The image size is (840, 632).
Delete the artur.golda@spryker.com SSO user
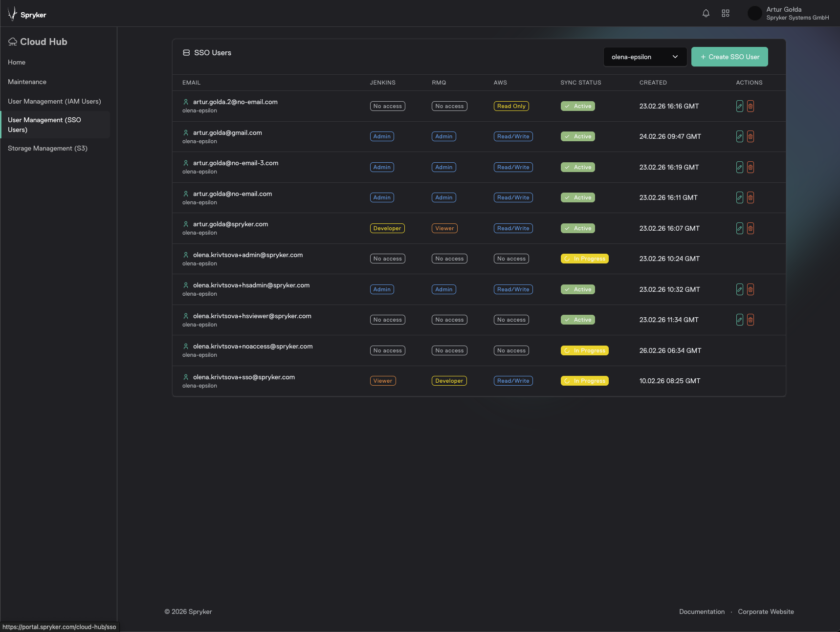click(751, 228)
